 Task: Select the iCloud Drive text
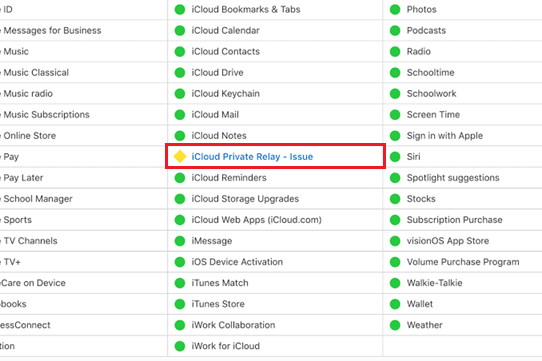(217, 73)
